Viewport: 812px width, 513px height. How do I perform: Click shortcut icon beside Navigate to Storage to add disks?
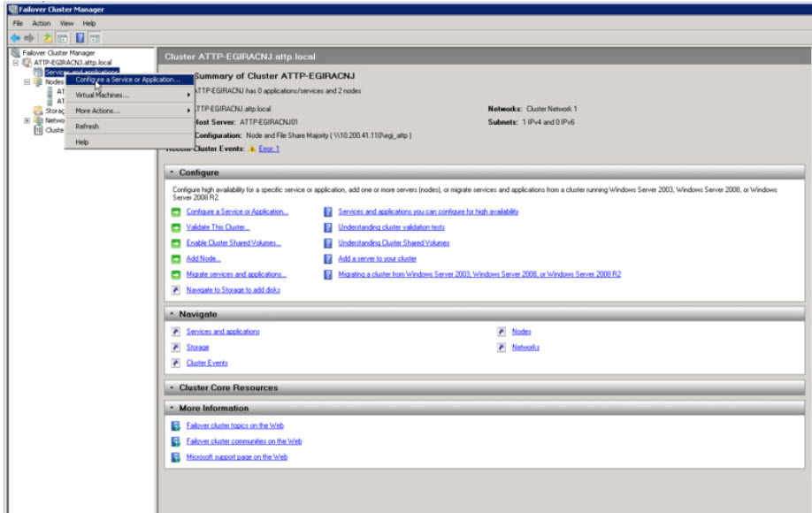point(176,290)
